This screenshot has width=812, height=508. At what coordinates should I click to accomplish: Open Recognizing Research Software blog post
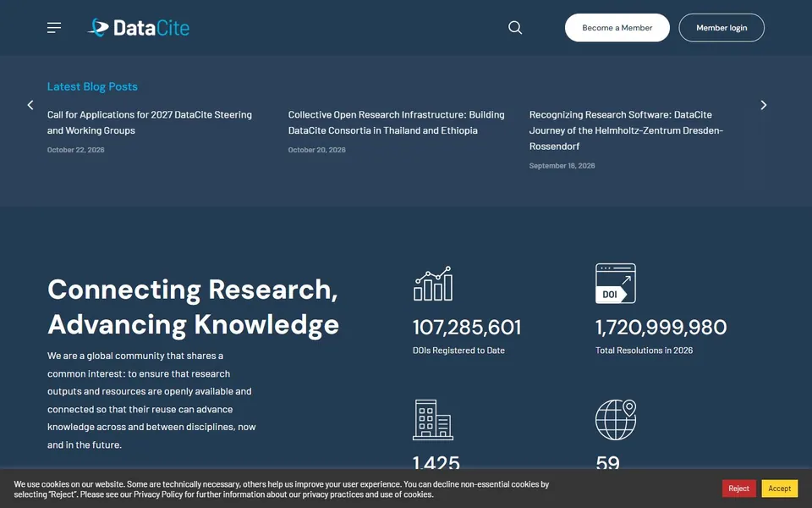pyautogui.click(x=626, y=130)
